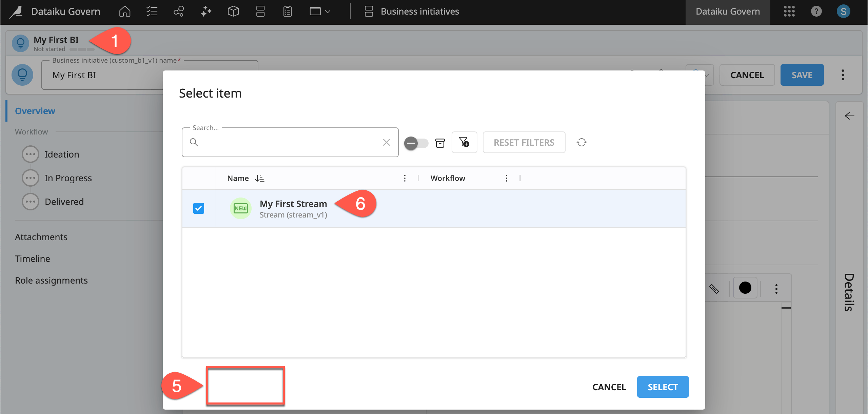Collapse the Details panel with the arrow
Viewport: 868px width, 414px height.
(850, 116)
